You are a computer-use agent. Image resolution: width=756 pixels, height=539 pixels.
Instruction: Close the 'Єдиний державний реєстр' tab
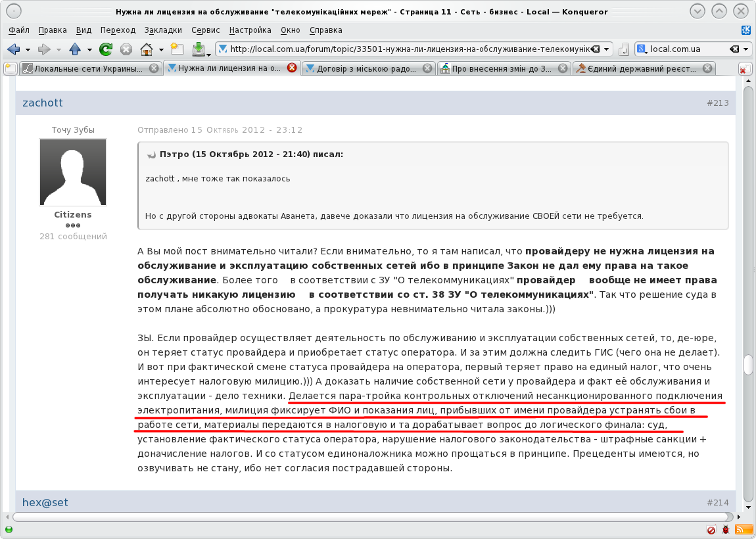click(707, 68)
